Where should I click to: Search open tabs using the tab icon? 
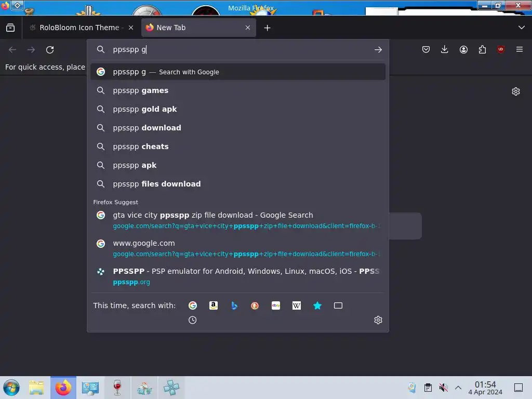coord(338,305)
